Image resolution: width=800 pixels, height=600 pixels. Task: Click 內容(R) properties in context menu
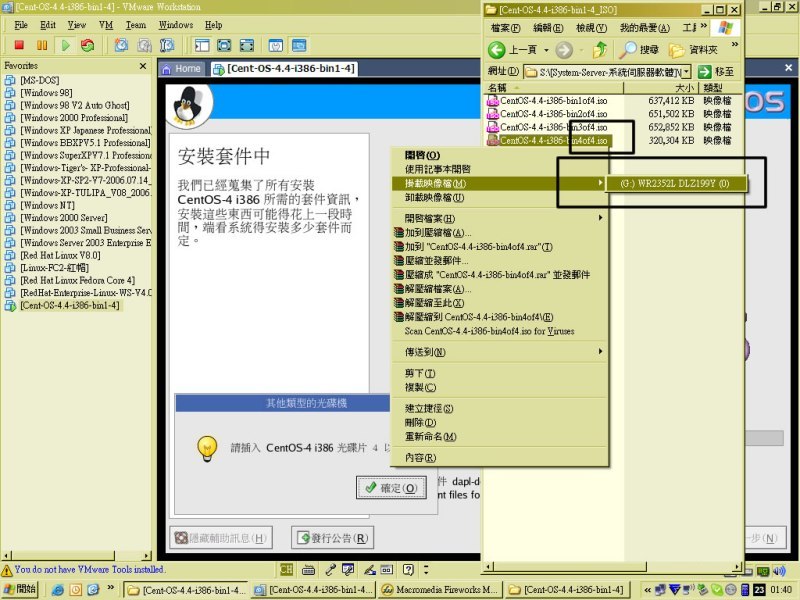[499, 458]
